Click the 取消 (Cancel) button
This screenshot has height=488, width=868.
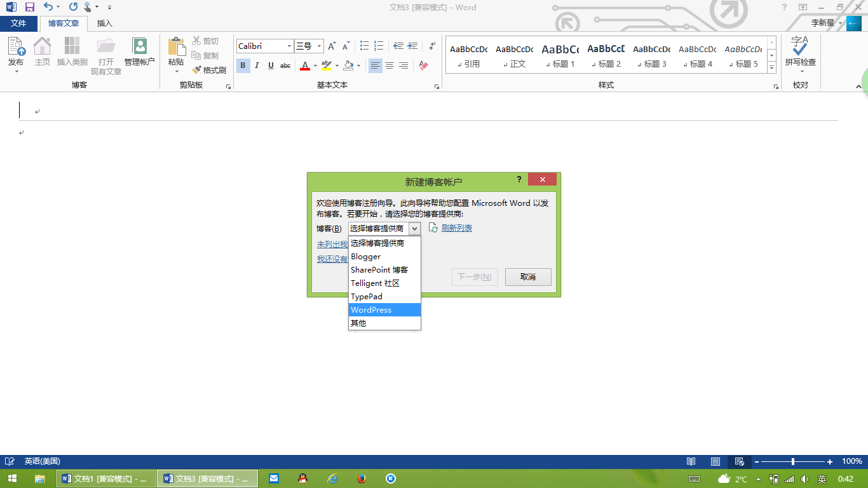coord(528,277)
